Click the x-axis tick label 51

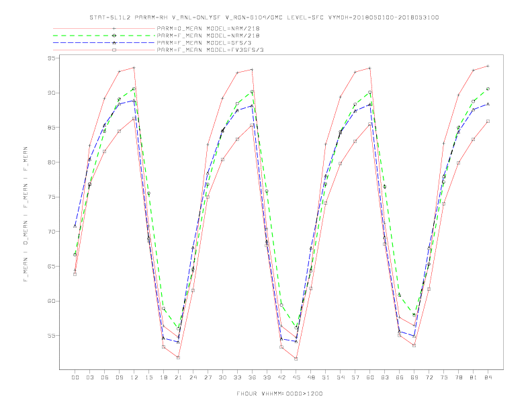click(x=326, y=377)
